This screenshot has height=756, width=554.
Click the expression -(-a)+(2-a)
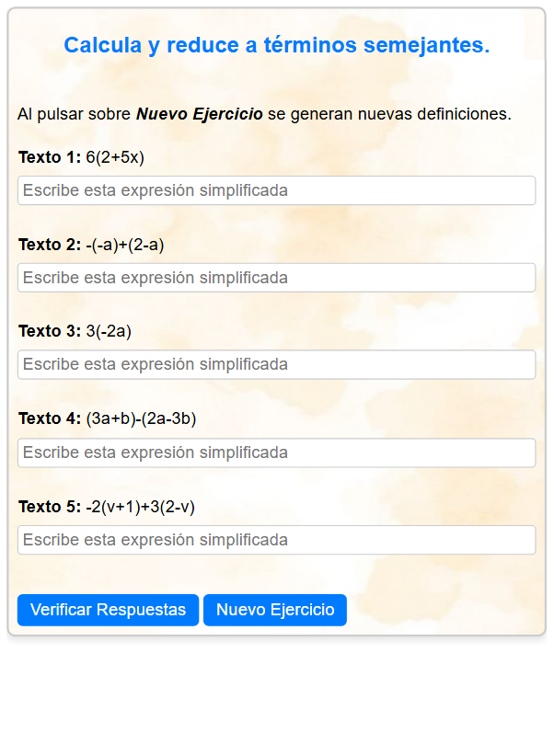coord(125,245)
